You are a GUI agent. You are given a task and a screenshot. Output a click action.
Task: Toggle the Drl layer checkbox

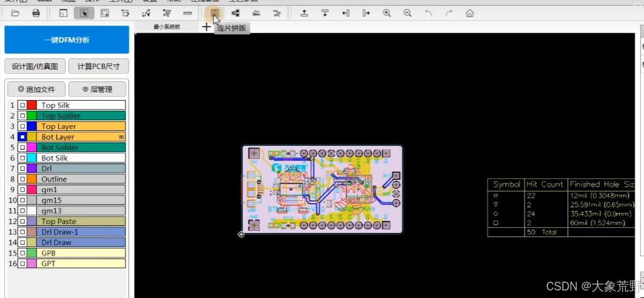coord(22,168)
